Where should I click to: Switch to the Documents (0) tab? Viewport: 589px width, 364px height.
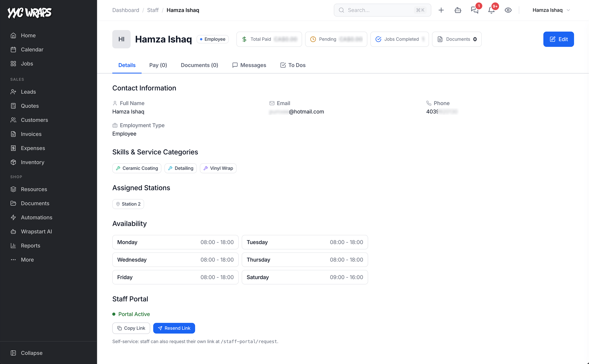199,65
